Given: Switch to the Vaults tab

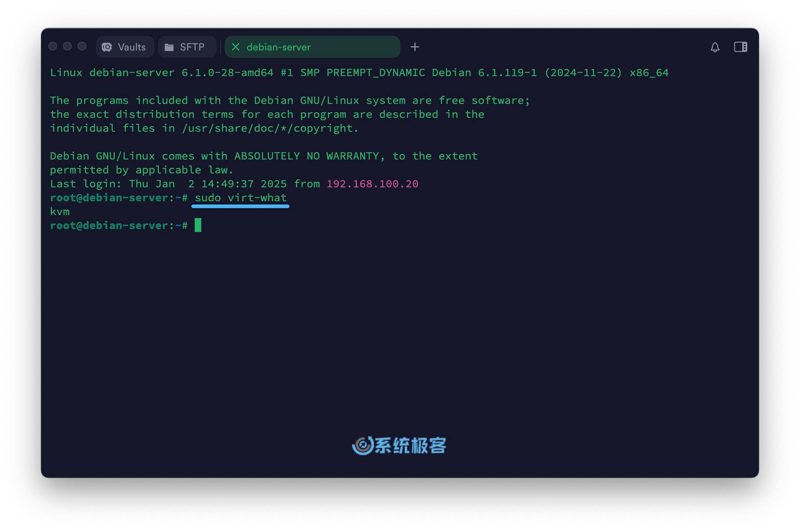Looking at the screenshot, I should click(124, 47).
